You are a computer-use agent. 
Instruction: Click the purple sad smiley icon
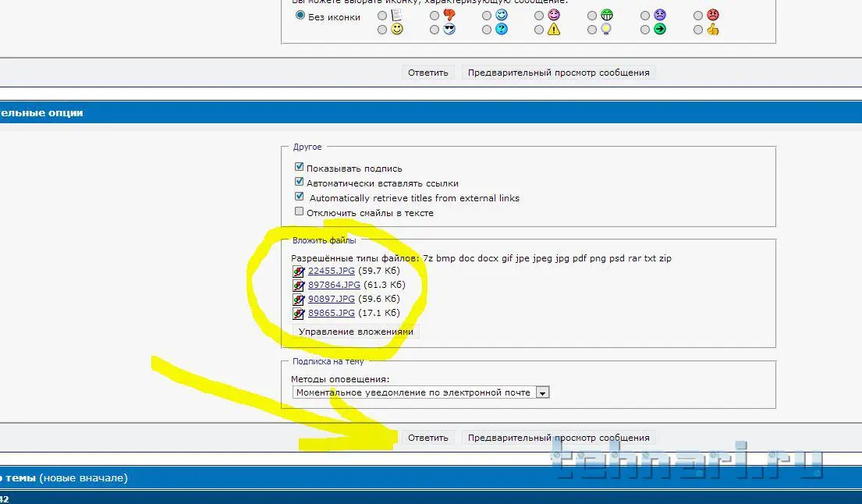tap(660, 15)
